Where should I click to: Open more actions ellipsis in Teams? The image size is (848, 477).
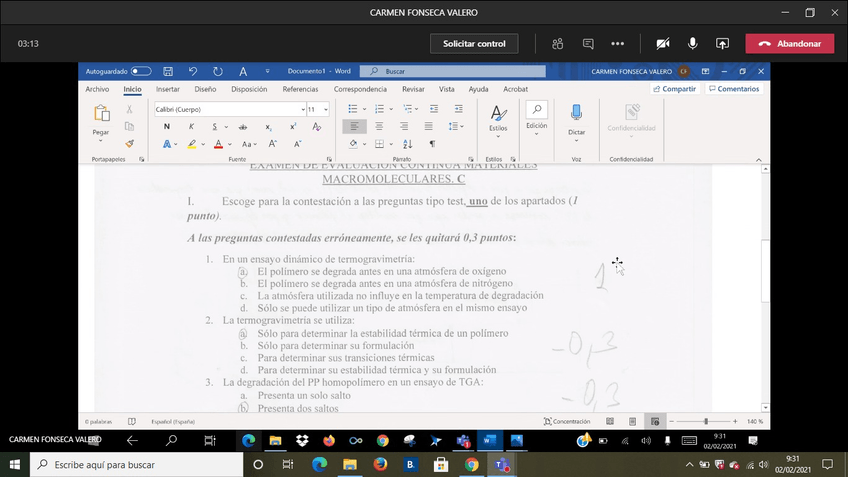[x=618, y=44]
